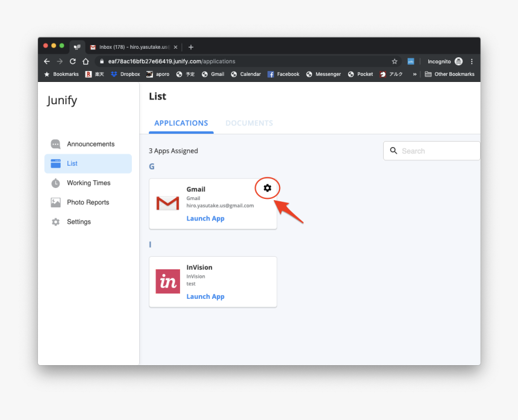Open a new browser tab
The height and width of the screenshot is (420, 518).
pos(191,47)
